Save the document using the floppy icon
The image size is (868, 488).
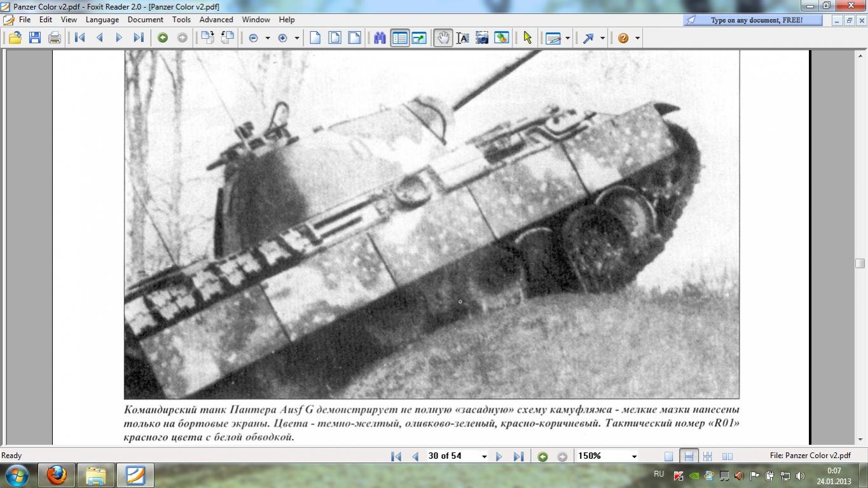[x=35, y=38]
